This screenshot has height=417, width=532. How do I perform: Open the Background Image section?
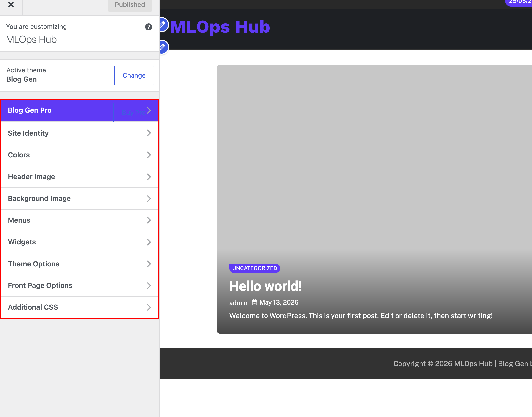79,199
